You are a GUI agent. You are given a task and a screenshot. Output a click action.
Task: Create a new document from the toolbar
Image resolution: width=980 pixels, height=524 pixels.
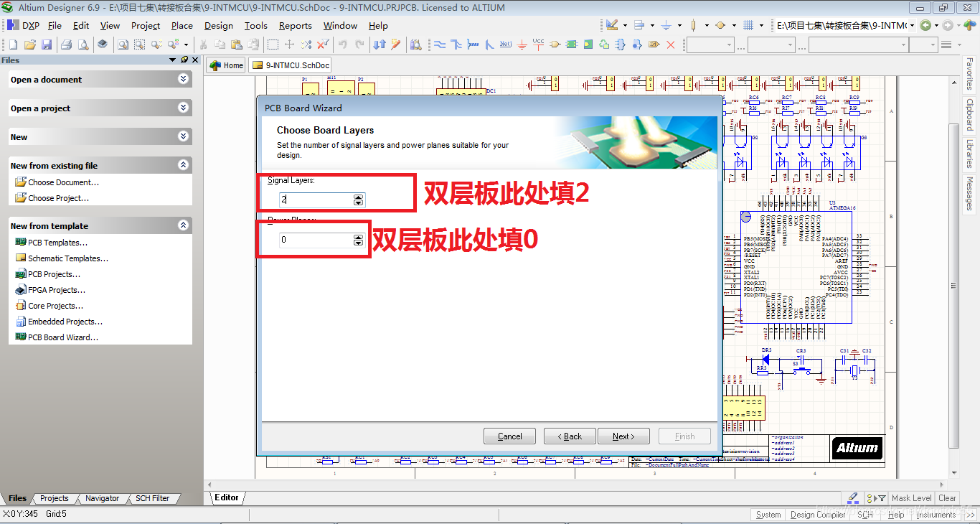click(x=13, y=45)
